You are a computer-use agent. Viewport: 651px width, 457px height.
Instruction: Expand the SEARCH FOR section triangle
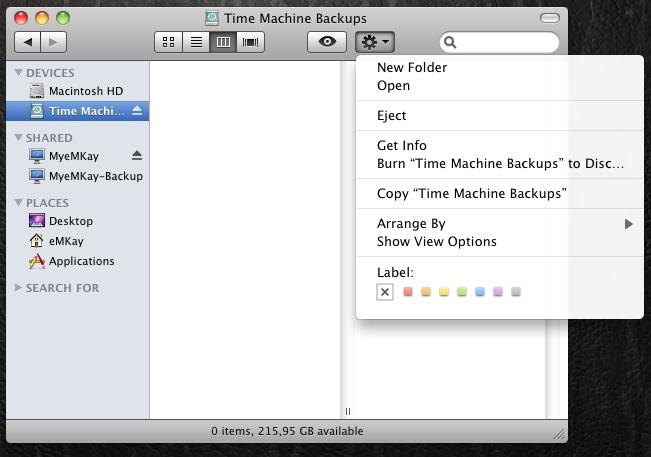pos(18,287)
